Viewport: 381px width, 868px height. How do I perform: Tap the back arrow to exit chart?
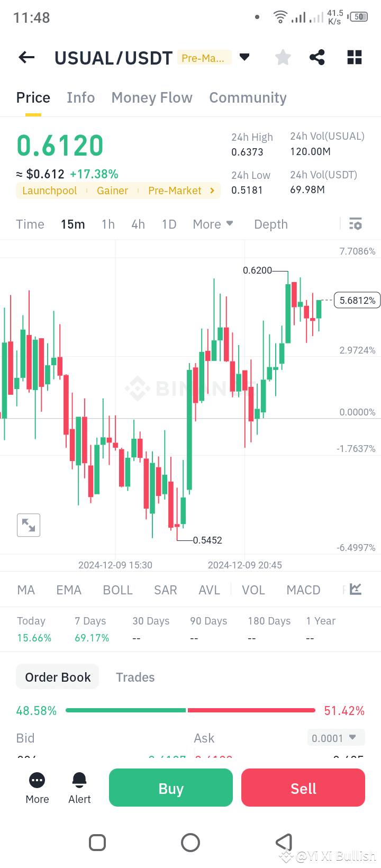pyautogui.click(x=26, y=57)
